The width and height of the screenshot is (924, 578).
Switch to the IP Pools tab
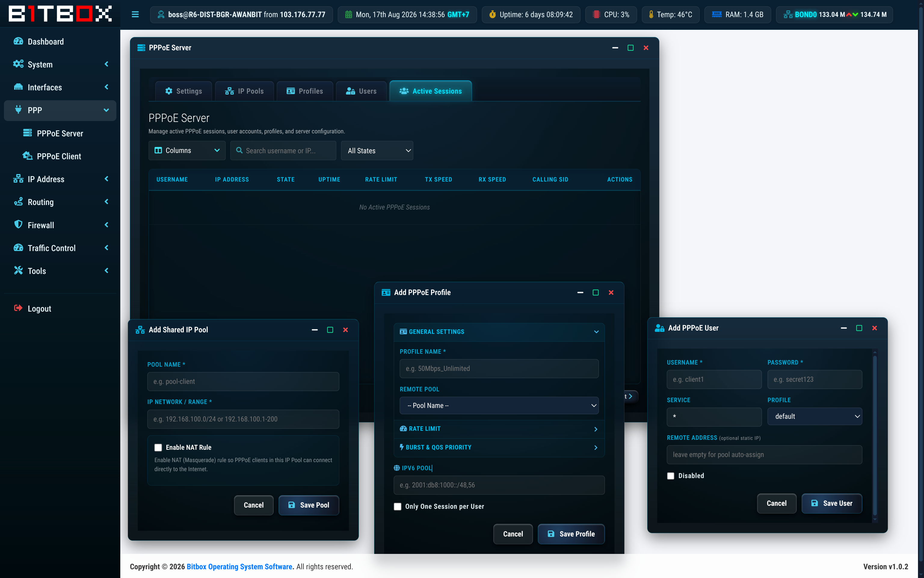pos(244,91)
